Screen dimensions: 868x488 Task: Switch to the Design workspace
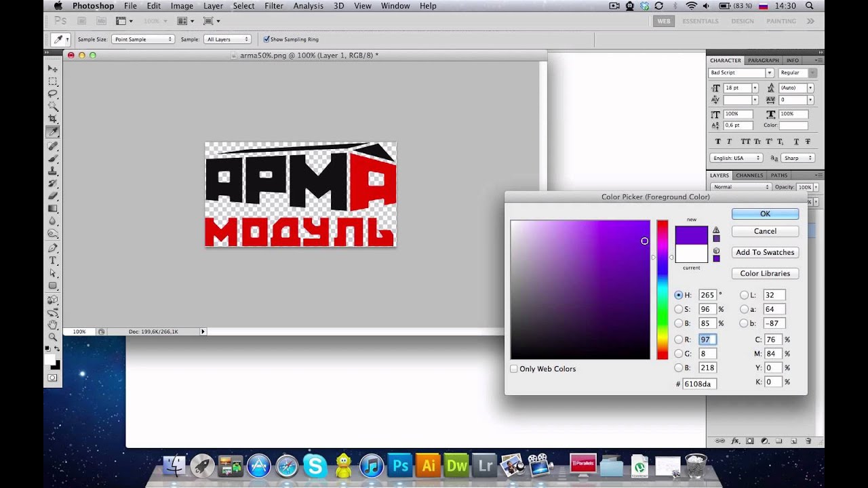(x=743, y=21)
